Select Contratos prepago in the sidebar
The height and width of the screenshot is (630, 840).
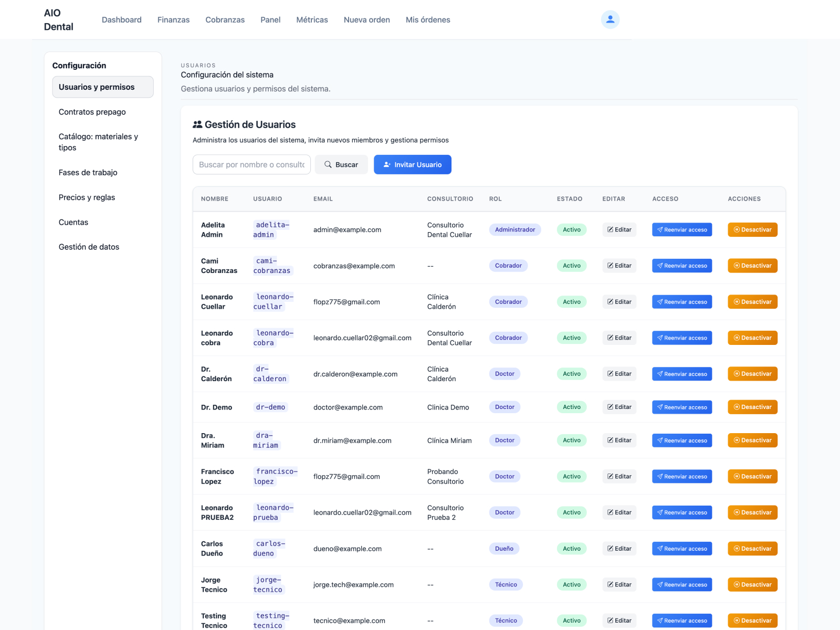click(92, 112)
